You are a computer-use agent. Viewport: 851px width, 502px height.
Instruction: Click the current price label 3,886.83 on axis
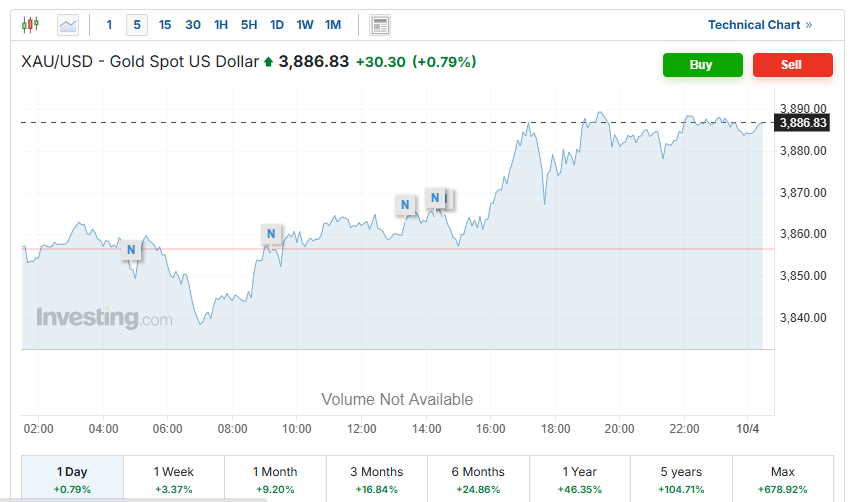pyautogui.click(x=802, y=123)
